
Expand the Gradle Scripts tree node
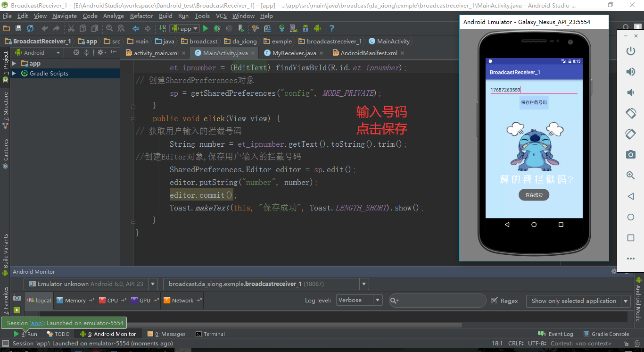point(14,73)
